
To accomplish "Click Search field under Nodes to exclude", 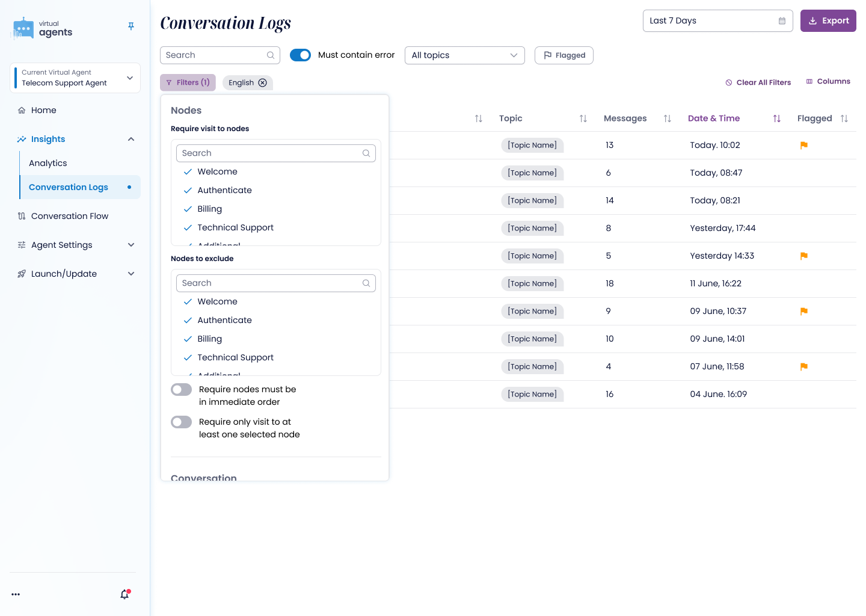I will (x=276, y=283).
